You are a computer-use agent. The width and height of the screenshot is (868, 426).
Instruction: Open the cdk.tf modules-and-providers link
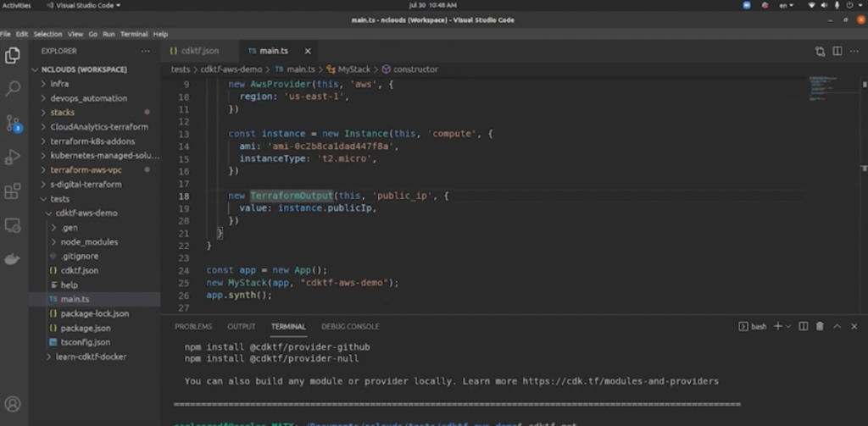[x=620, y=381]
